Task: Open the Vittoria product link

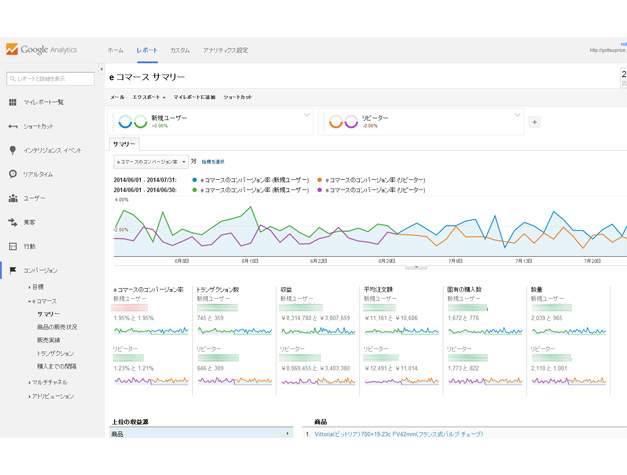Action: click(x=399, y=434)
